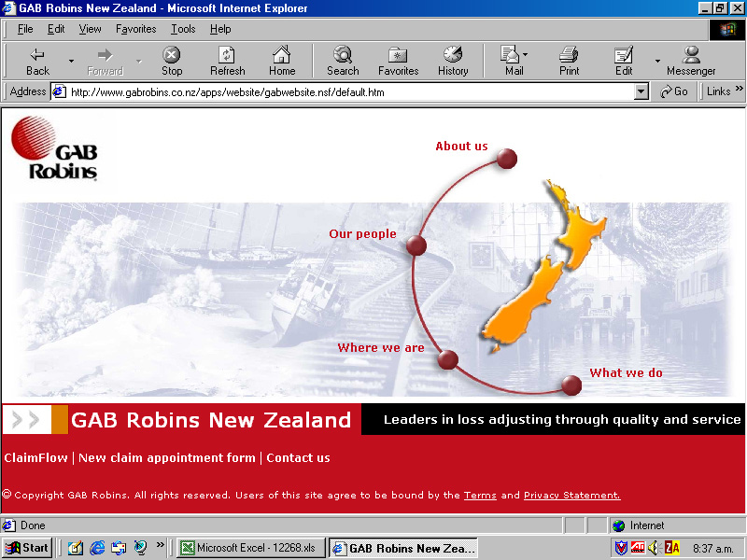
Task: Show the browsing History pane
Action: [453, 61]
